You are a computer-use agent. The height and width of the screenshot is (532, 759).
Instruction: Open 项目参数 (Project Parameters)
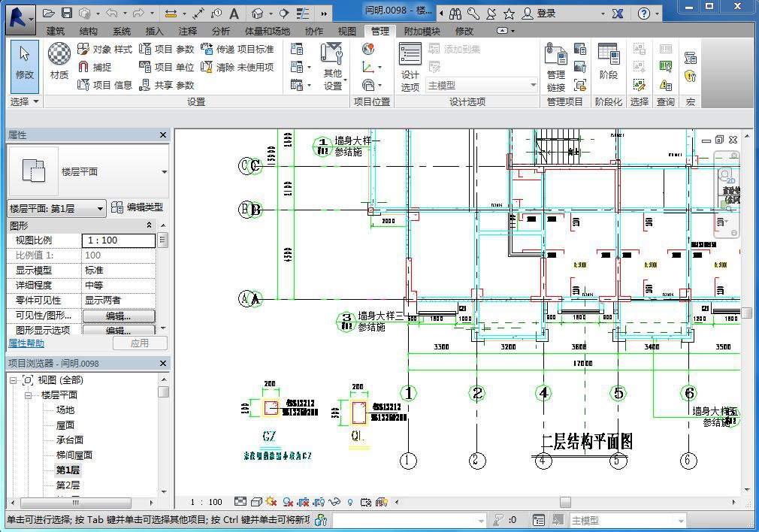click(167, 50)
